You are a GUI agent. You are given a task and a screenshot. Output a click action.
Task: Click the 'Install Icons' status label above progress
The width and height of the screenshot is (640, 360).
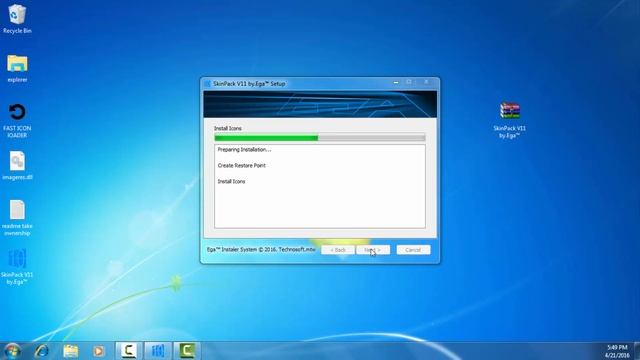pyautogui.click(x=228, y=129)
